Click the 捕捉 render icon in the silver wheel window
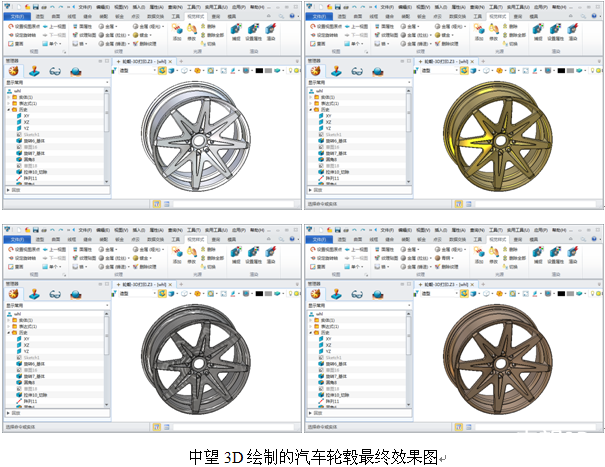605x467 pixels. (237, 28)
